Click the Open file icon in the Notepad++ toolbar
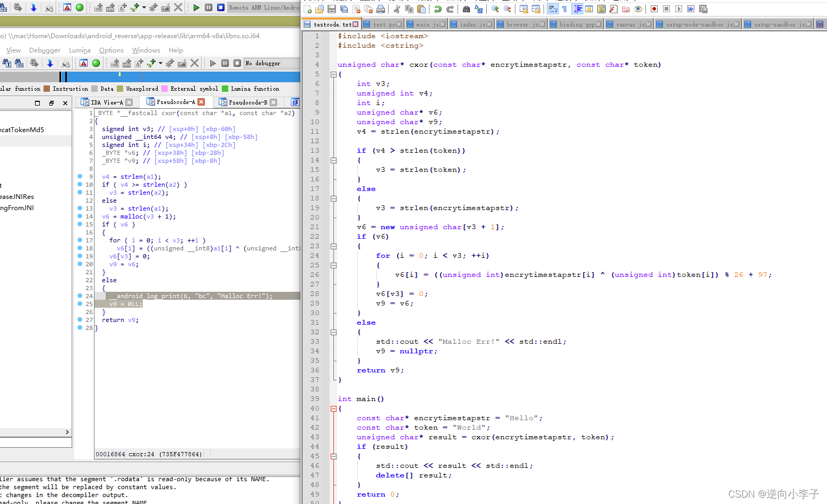The height and width of the screenshot is (504, 827). click(x=319, y=9)
